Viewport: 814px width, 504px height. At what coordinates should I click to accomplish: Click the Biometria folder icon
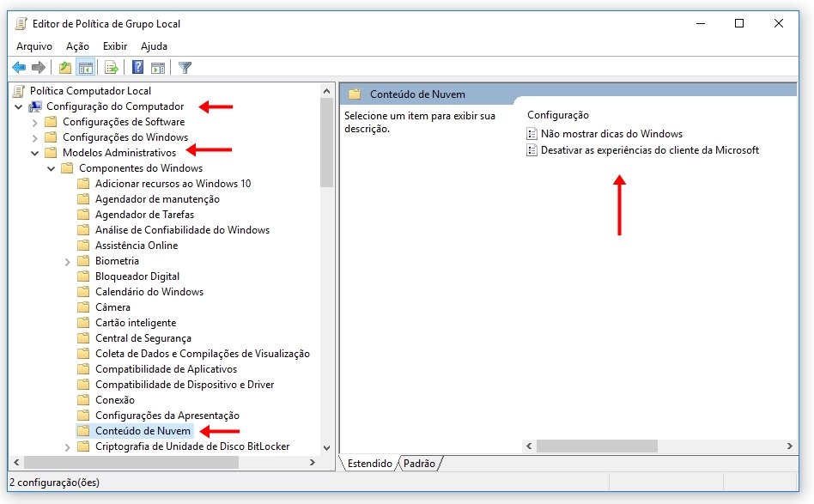pos(83,260)
